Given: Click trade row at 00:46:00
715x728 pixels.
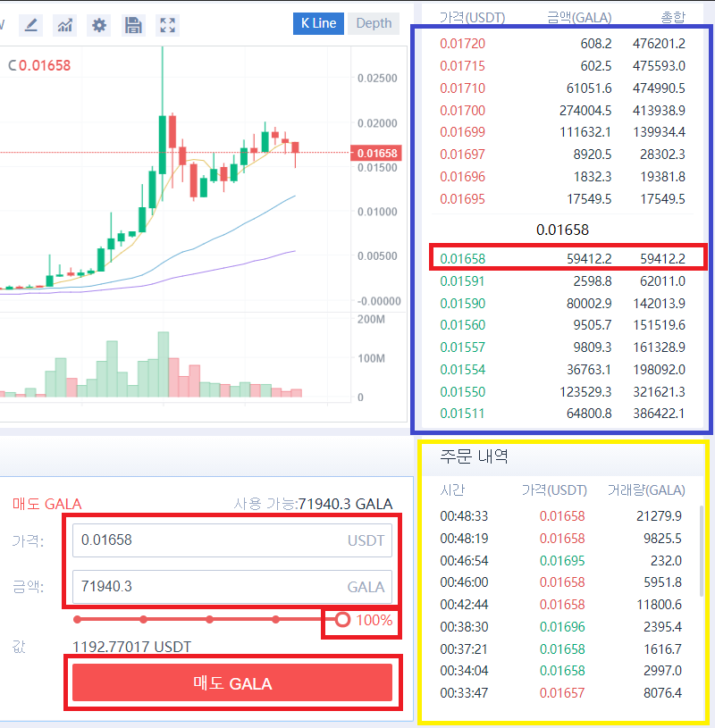Looking at the screenshot, I should click(x=561, y=582).
